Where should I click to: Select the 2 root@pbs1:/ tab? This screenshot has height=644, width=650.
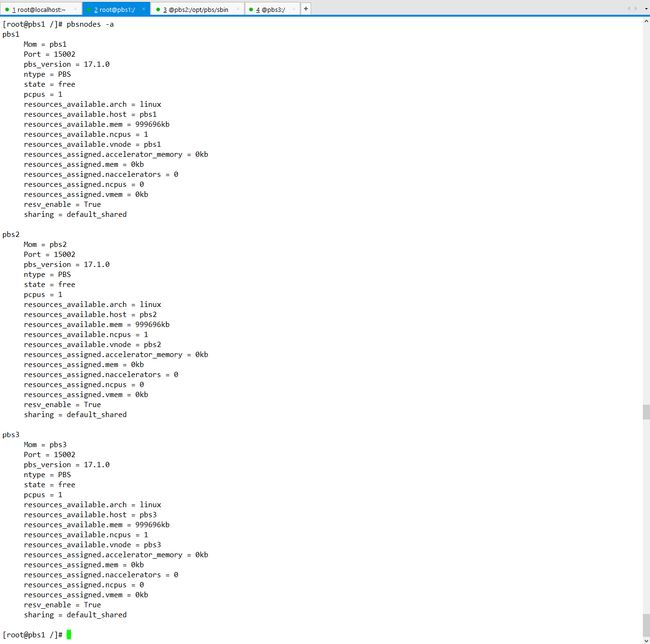click(x=114, y=9)
